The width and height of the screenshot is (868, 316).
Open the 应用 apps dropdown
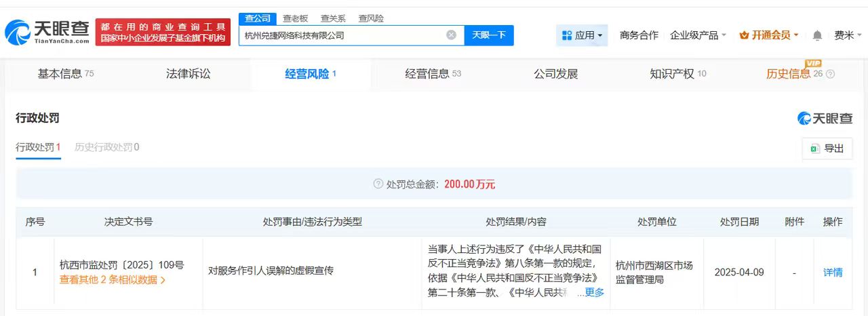tap(583, 35)
